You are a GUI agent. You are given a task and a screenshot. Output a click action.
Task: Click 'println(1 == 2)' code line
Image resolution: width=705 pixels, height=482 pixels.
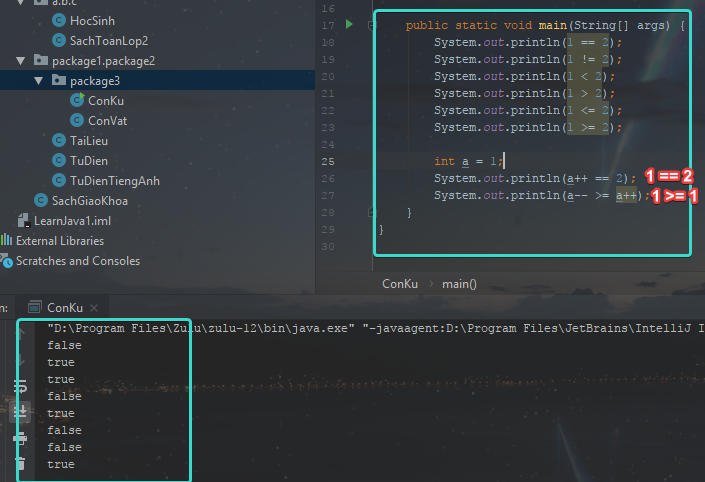[528, 42]
